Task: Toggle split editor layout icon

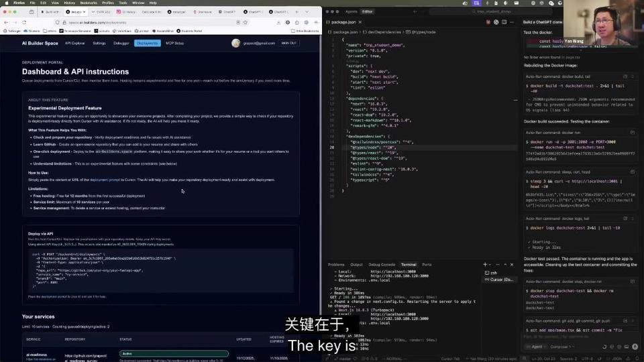Action: (504, 22)
